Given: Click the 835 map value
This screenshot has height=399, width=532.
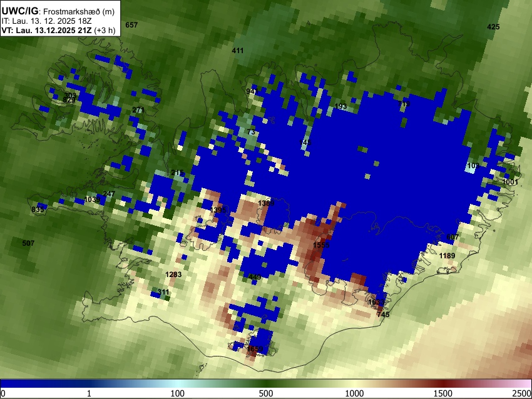Looking at the screenshot, I should click(x=38, y=210).
